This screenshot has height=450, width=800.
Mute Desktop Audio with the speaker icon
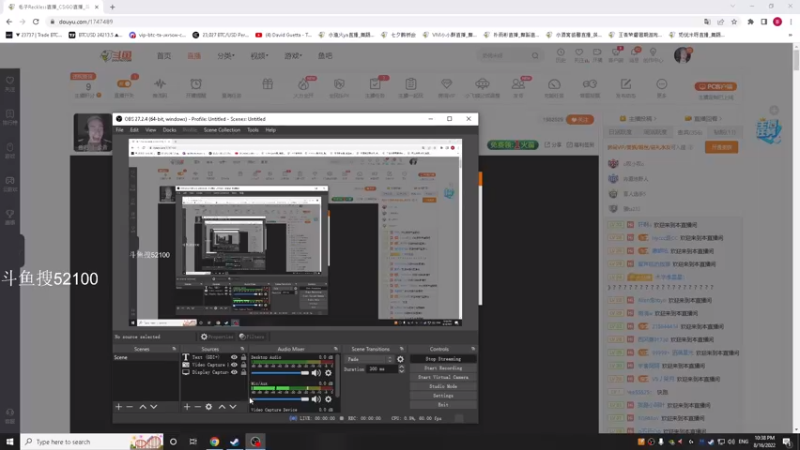click(x=316, y=373)
